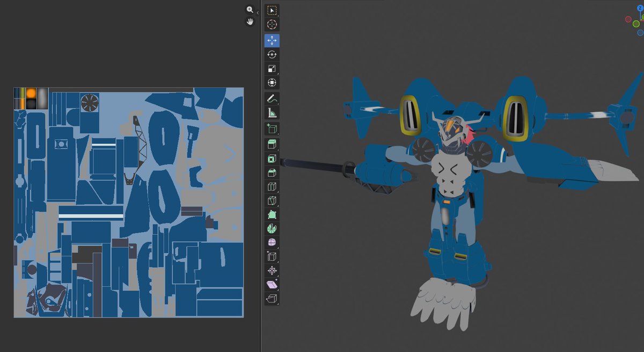Viewport: 644px width, 352px height.
Task: Click the red X axis gizmo dot
Action: click(x=628, y=19)
